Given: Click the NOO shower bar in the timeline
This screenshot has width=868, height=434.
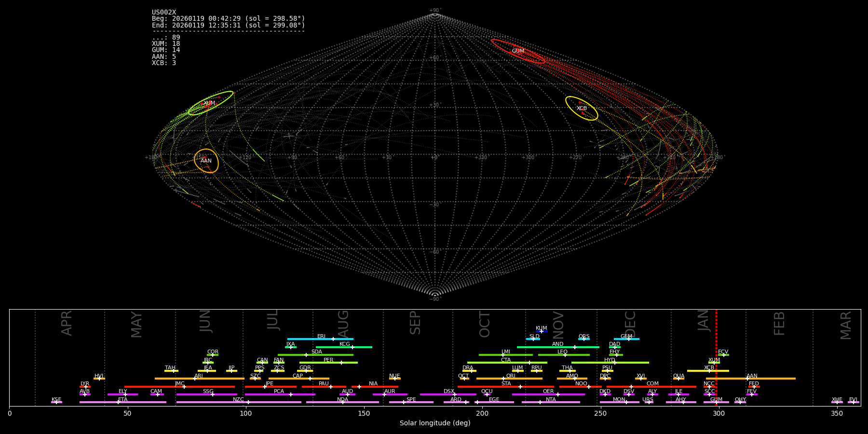Looking at the screenshot, I should click(581, 387).
